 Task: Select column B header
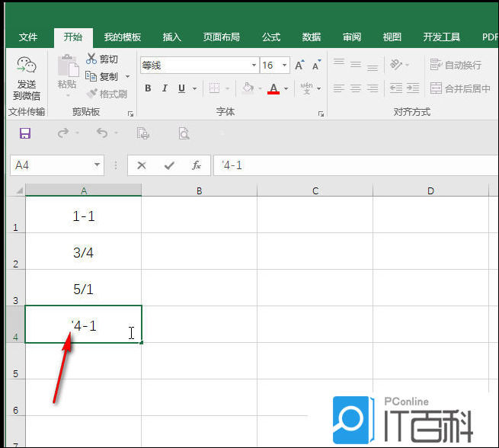(199, 190)
